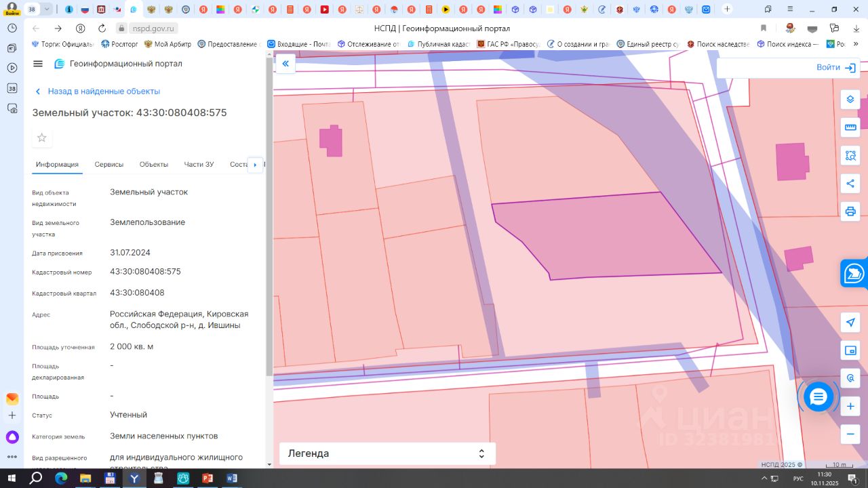868x488 pixels.
Task: Open the hamburger main menu
Action: point(38,64)
